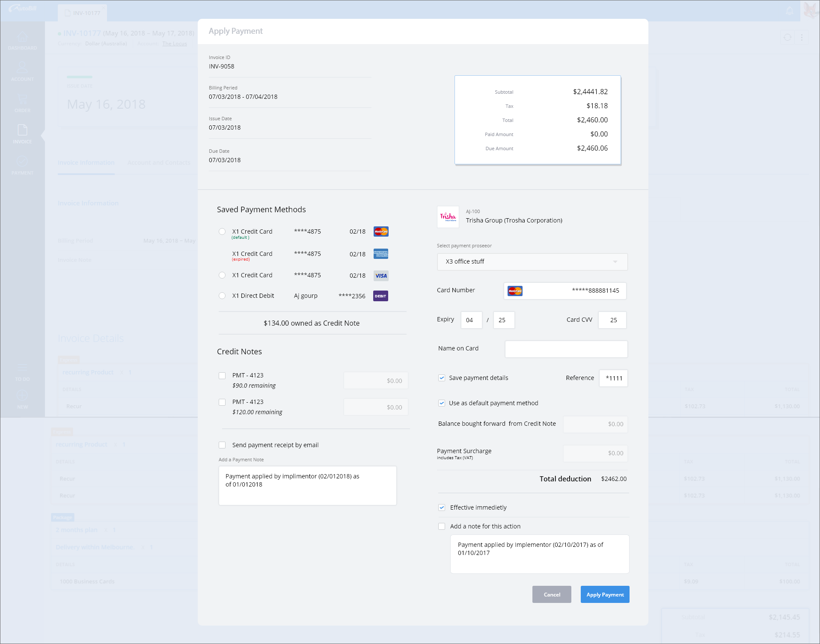This screenshot has width=820, height=644.
Task: Go to Order via cart icon
Action: click(x=22, y=99)
